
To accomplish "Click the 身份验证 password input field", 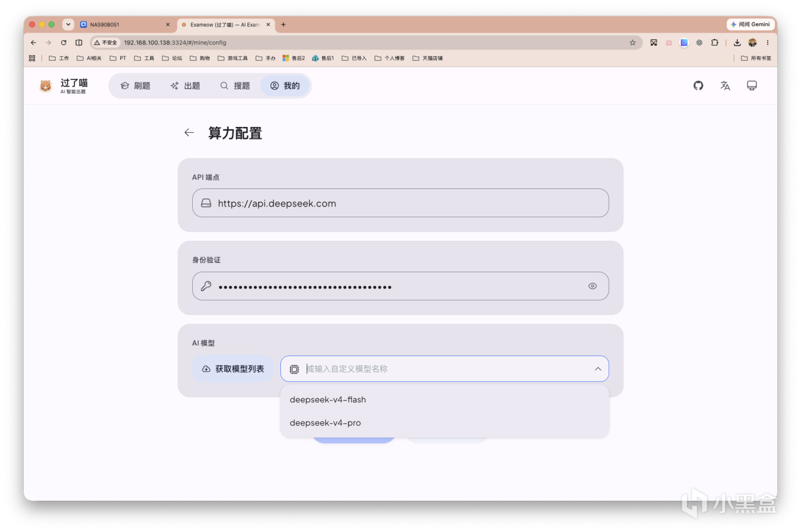I will tap(400, 286).
